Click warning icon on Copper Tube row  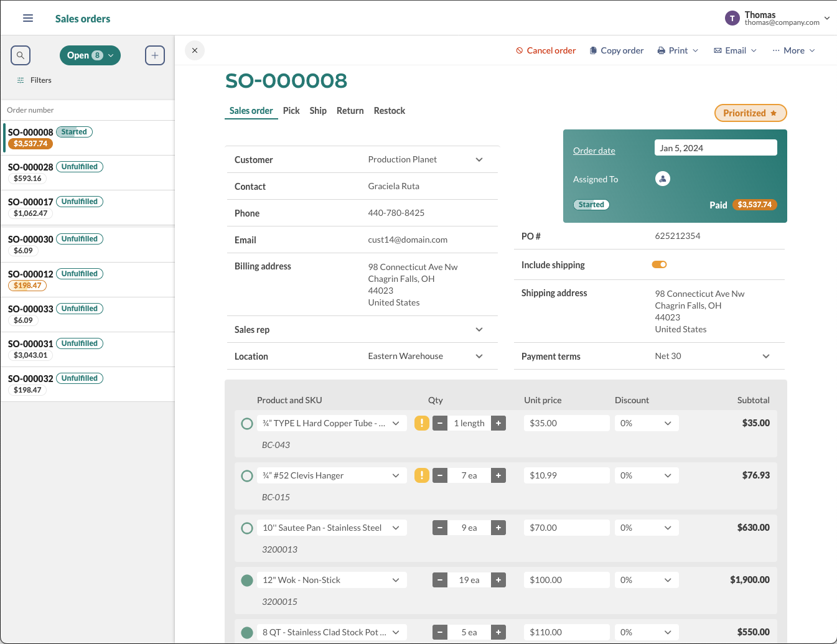(x=422, y=423)
